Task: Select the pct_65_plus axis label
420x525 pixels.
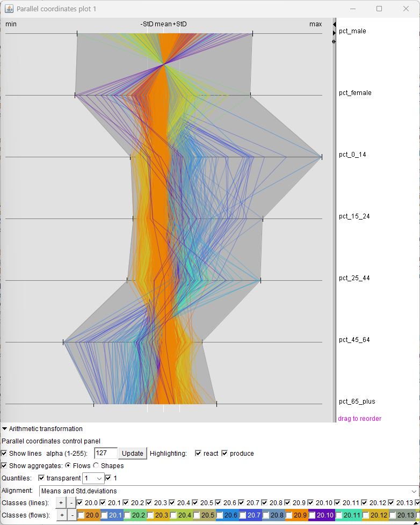Action: pos(357,402)
